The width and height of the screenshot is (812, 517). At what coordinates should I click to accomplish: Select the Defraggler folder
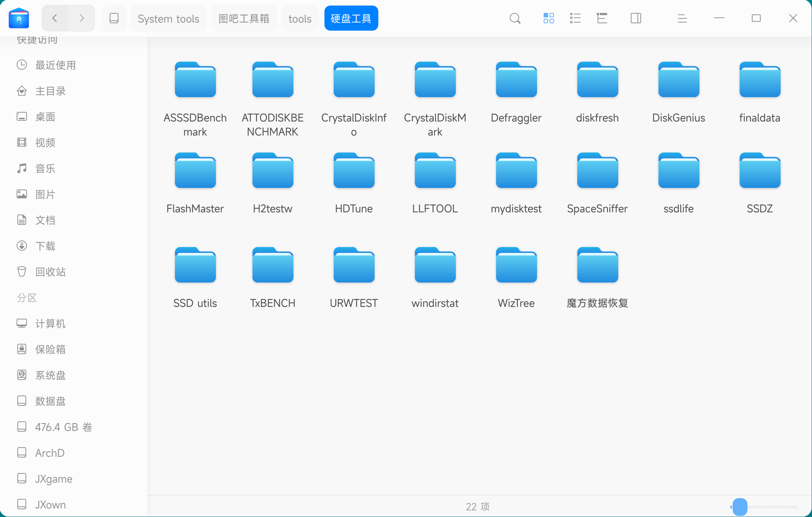(x=516, y=92)
